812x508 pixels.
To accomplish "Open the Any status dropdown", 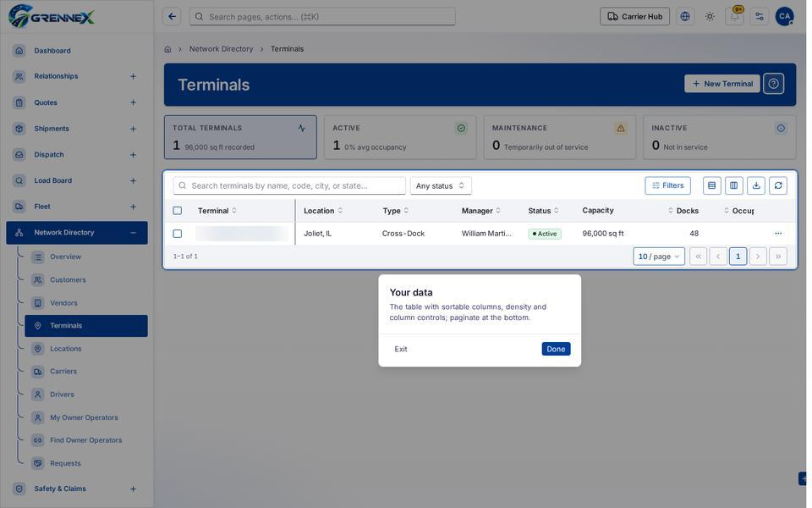I will (x=440, y=185).
